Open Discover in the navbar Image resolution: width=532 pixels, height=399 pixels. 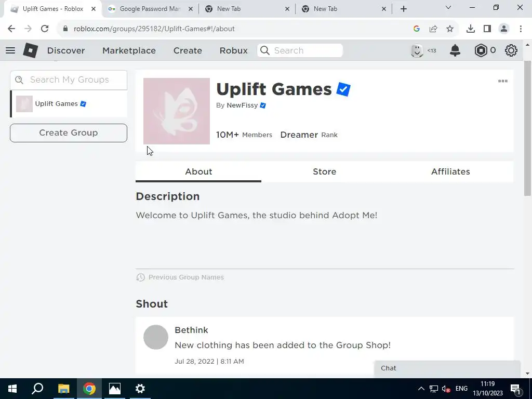pos(66,50)
